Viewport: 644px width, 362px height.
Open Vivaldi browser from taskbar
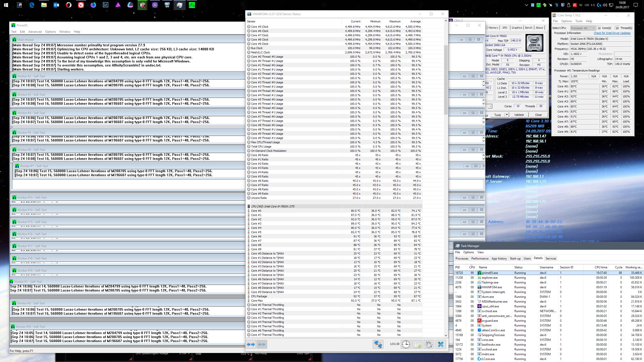pyautogui.click(x=81, y=5)
